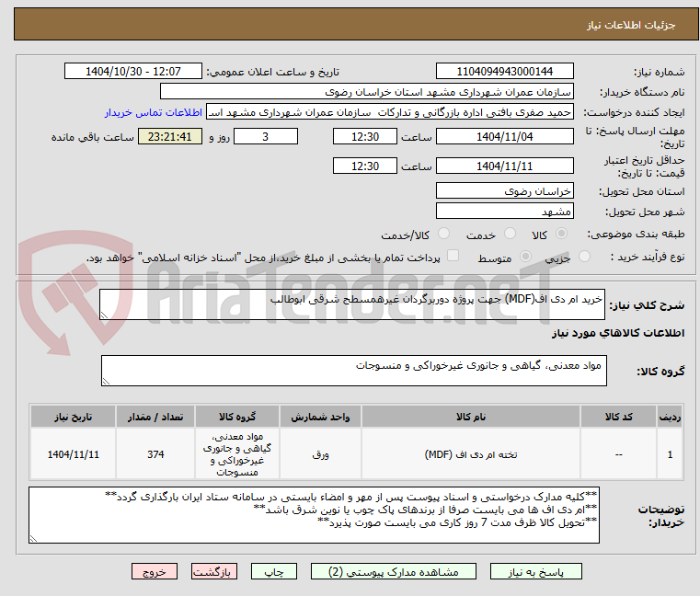
Task: Click resize handle of buyer notes textarea
Action: 33,539
